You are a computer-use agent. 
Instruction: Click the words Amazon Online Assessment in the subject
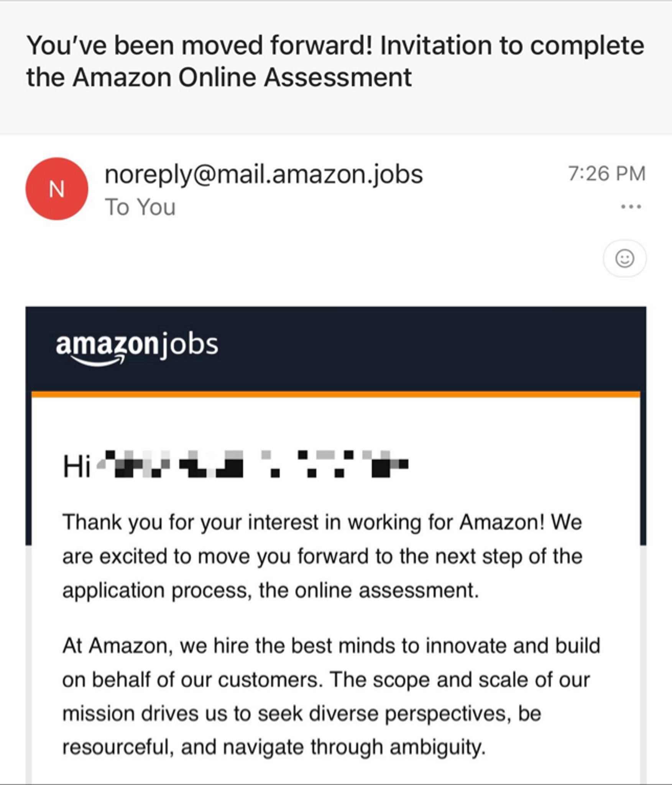242,77
